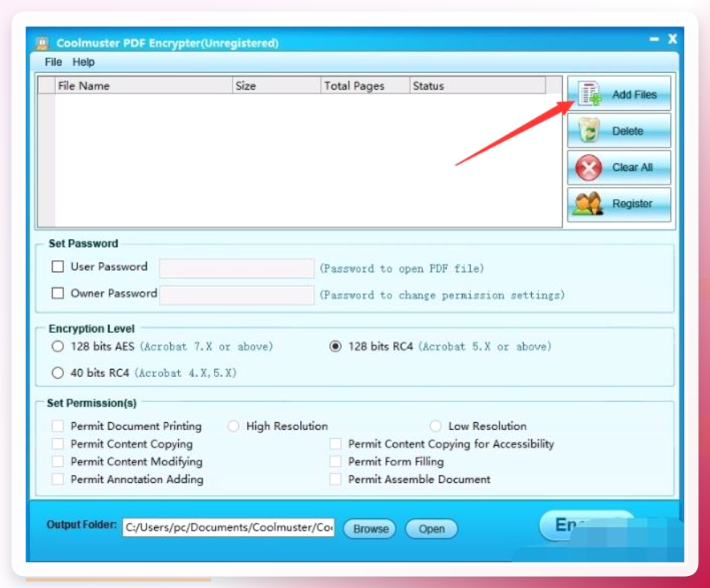This screenshot has height=588, width=710.
Task: Click the Encrypt button
Action: (586, 525)
